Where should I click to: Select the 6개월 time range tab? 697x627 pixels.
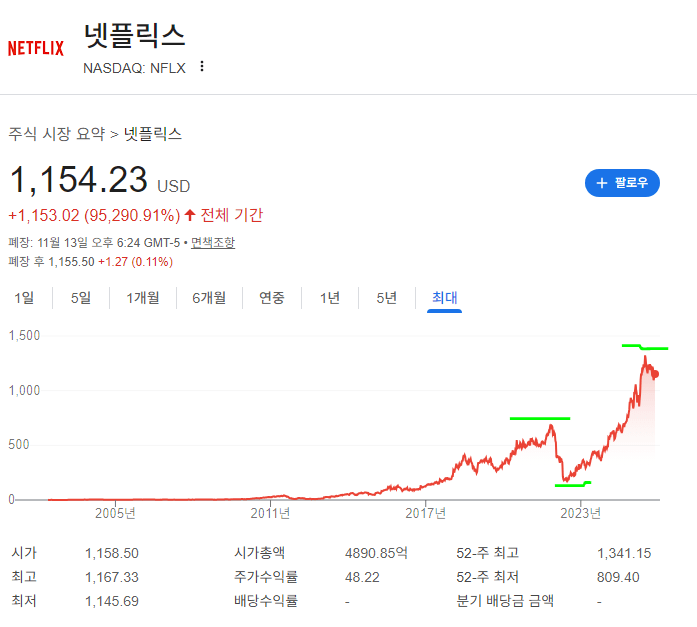(x=209, y=298)
